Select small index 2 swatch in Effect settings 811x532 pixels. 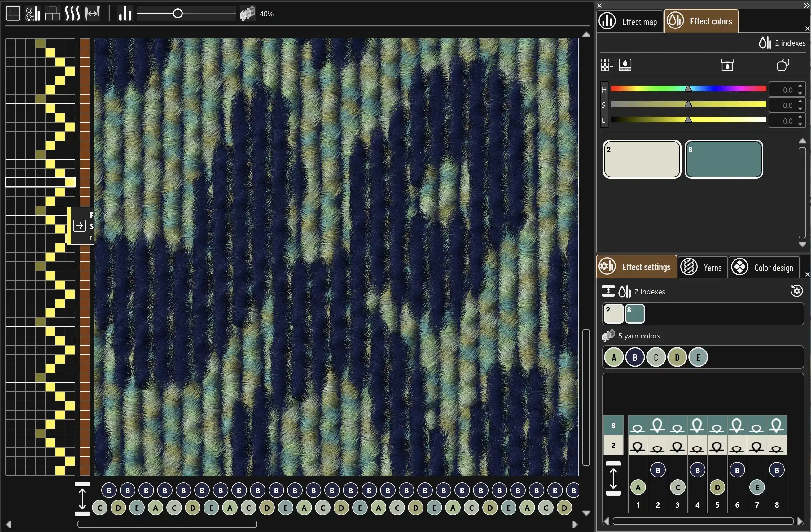tap(613, 313)
